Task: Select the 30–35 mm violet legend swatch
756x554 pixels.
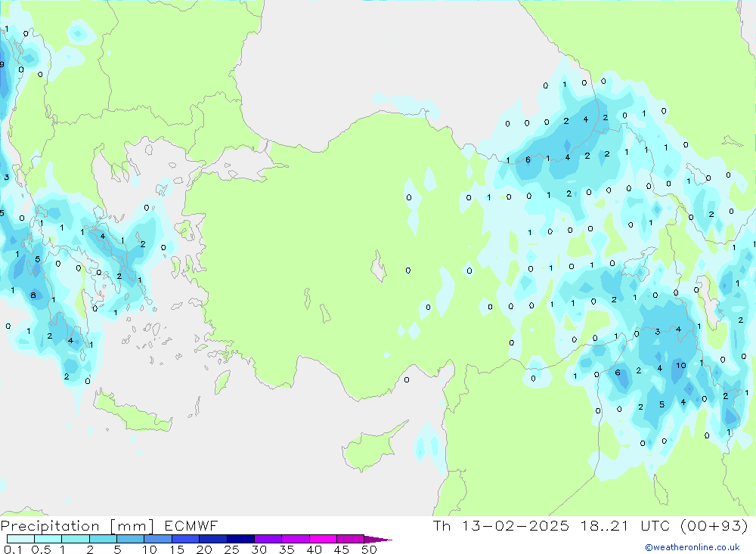Action: tap(268, 539)
